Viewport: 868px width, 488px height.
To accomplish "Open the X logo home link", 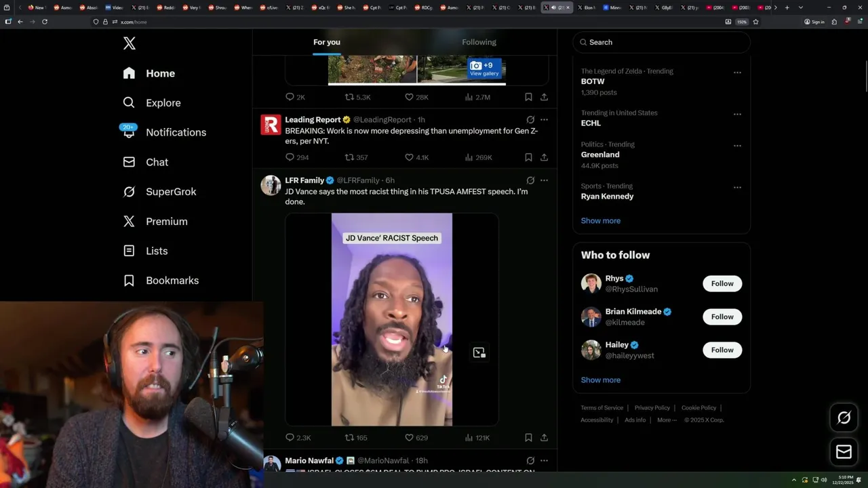I will [x=130, y=43].
